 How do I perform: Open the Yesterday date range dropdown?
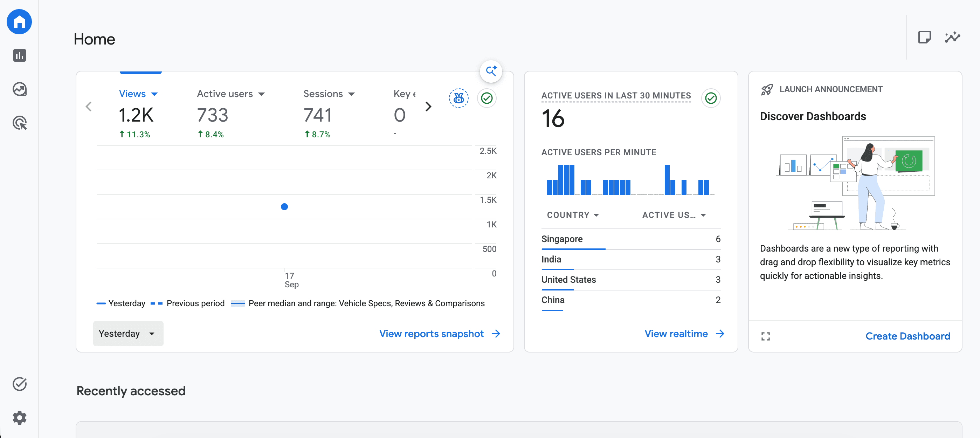[x=128, y=333]
